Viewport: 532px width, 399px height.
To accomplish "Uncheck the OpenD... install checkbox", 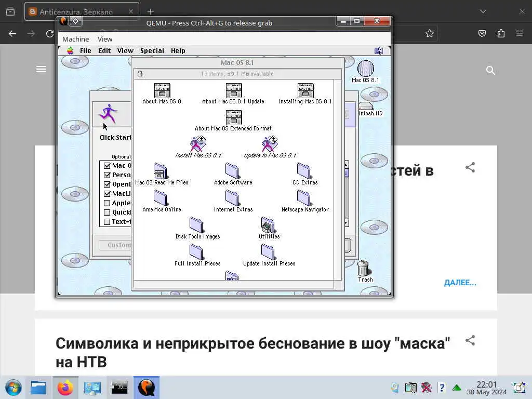I will click(x=107, y=184).
